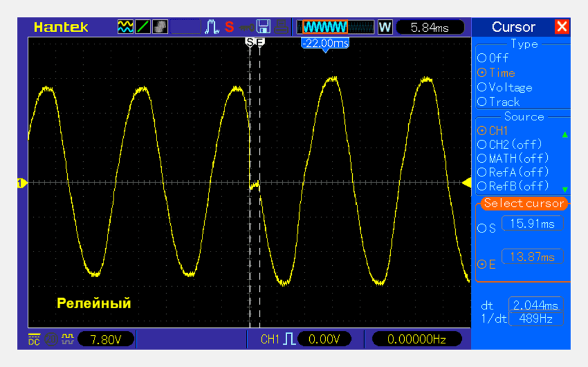
Task: Select the Time cursor type
Action: 500,72
